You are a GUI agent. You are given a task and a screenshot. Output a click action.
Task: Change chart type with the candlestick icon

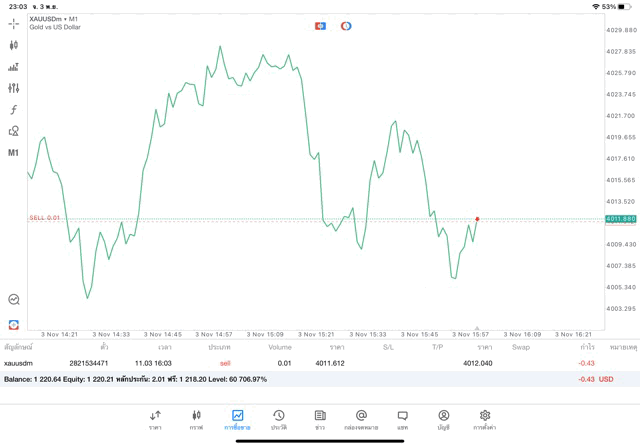pos(14,45)
